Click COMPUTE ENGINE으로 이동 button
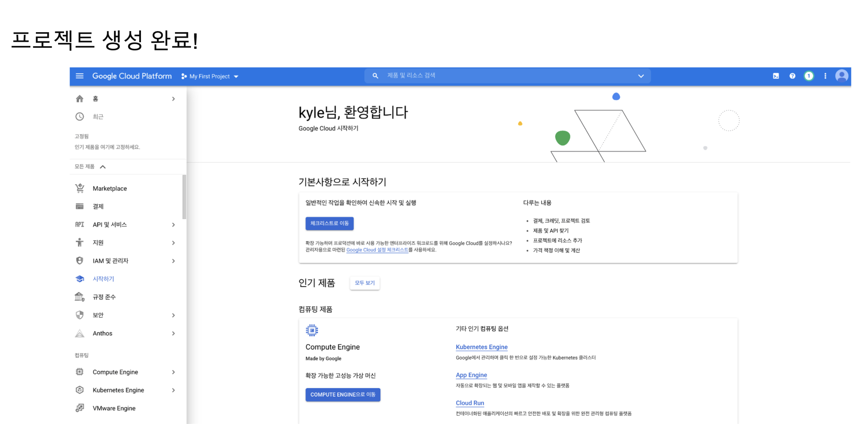The height and width of the screenshot is (424, 868). point(343,394)
